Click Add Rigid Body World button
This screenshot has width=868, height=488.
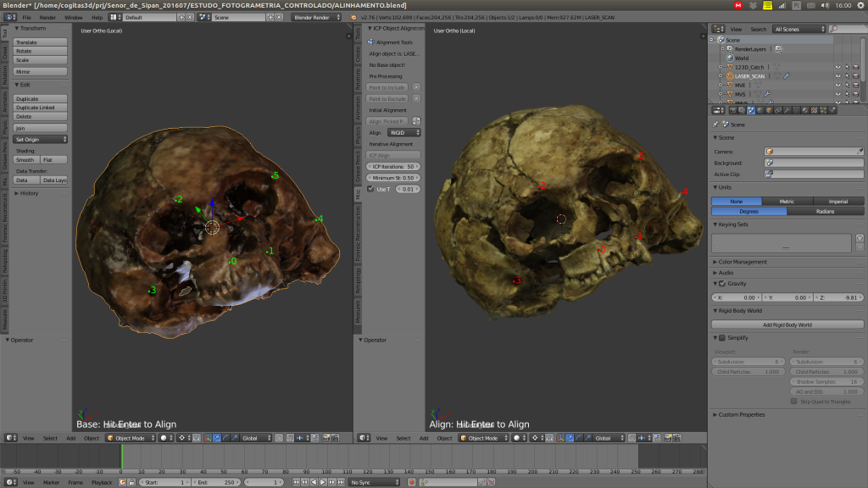click(787, 324)
